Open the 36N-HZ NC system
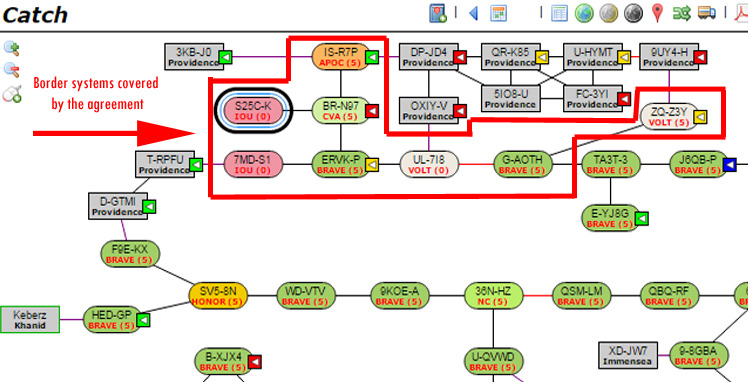Screen dimensions: 748x382 [x=493, y=296]
